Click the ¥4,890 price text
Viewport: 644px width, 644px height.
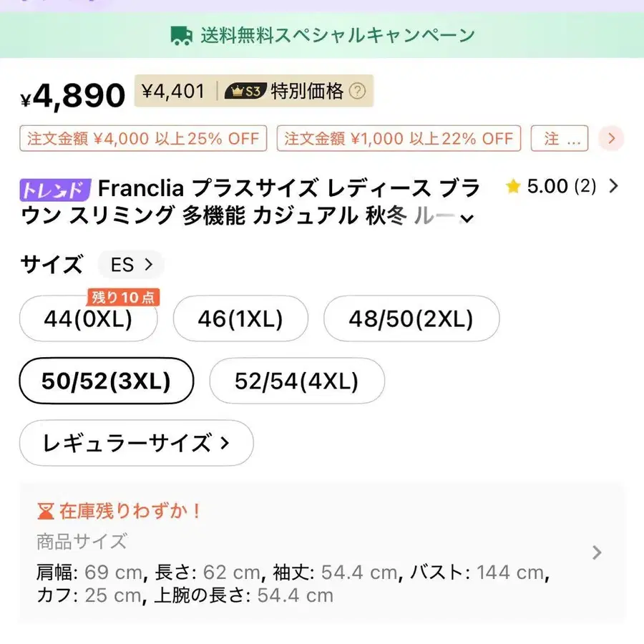(72, 94)
